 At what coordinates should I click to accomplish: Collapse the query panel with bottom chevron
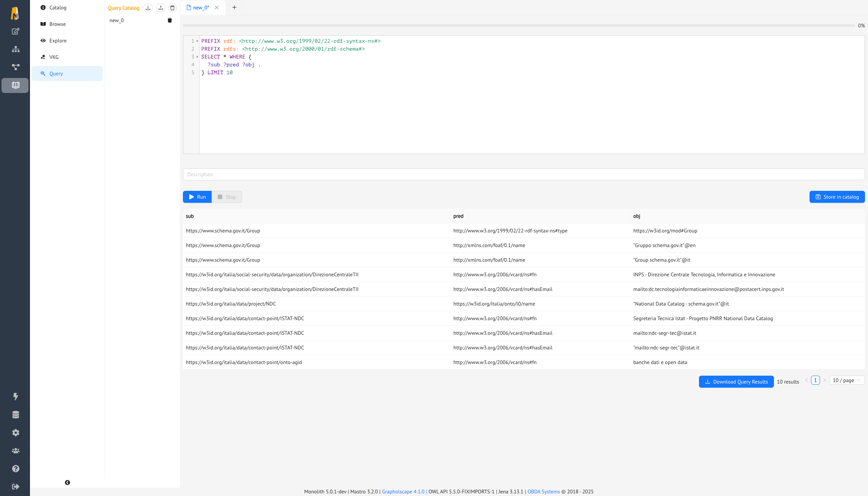[67, 483]
